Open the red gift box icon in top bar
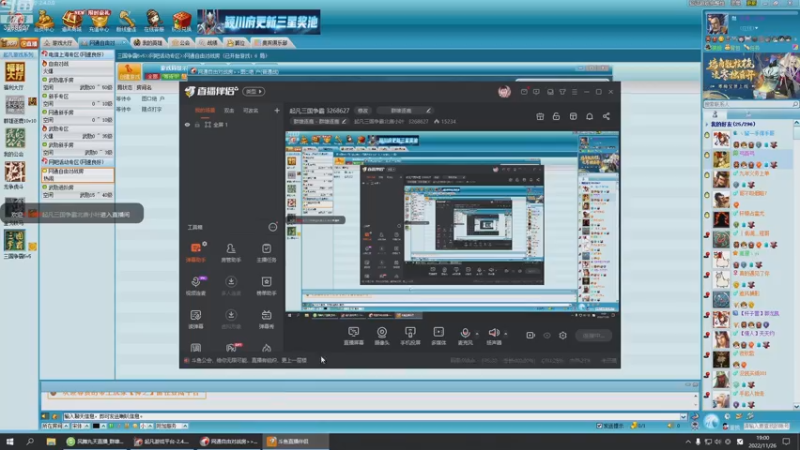This screenshot has width=800, height=450. [181, 20]
